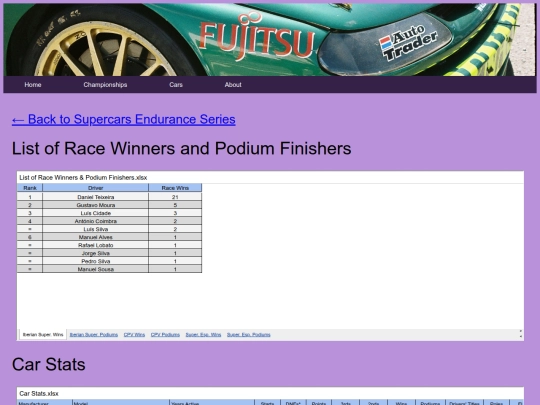Click the Car Stats.xlsx file title

point(39,393)
